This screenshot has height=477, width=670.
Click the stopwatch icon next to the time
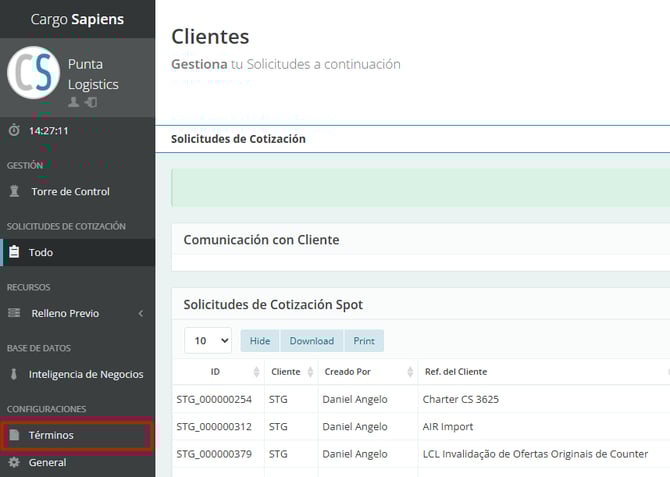tap(14, 131)
